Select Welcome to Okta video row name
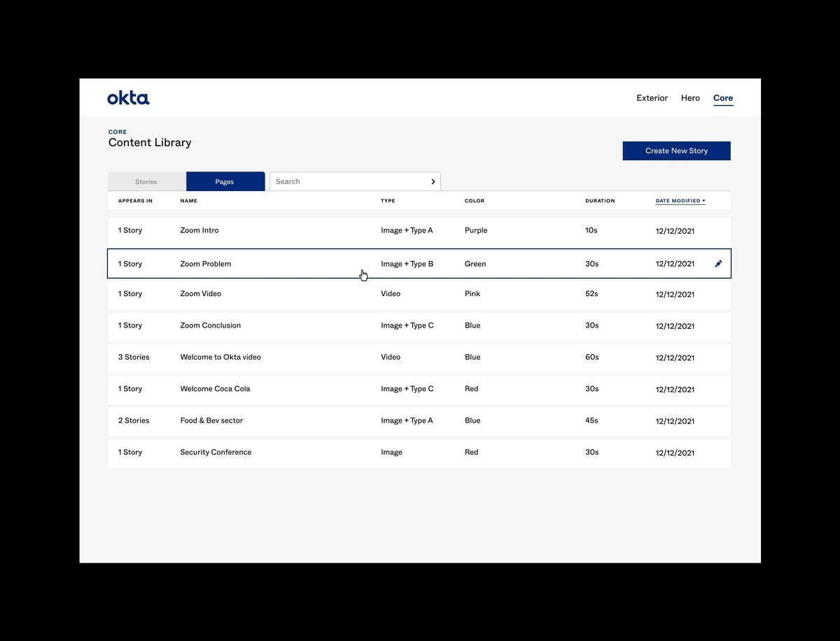840x641 pixels. (220, 357)
